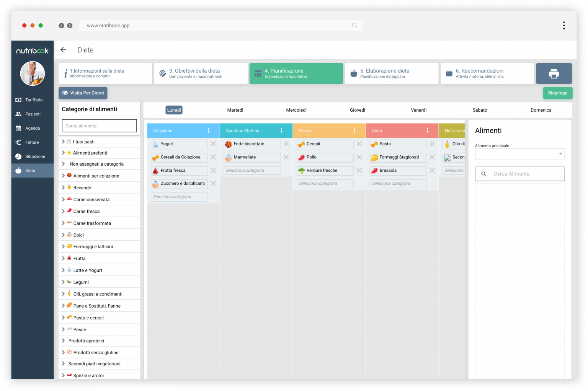This screenshot has width=588, height=391.
Task: Open Agenda from the sidebar
Action: point(32,128)
